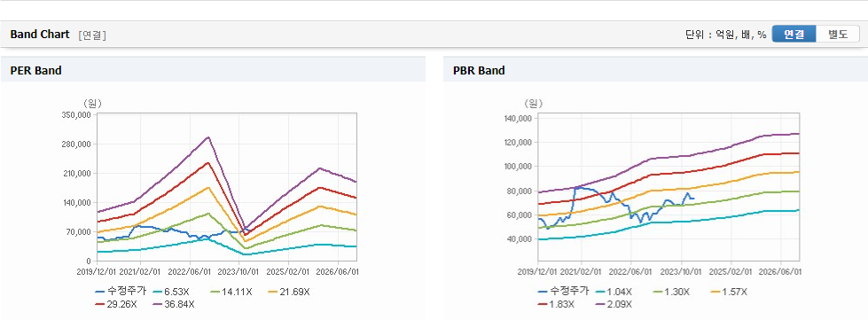Click the 210,000 axis label in PER chart
This screenshot has width=868, height=320.
[76, 173]
